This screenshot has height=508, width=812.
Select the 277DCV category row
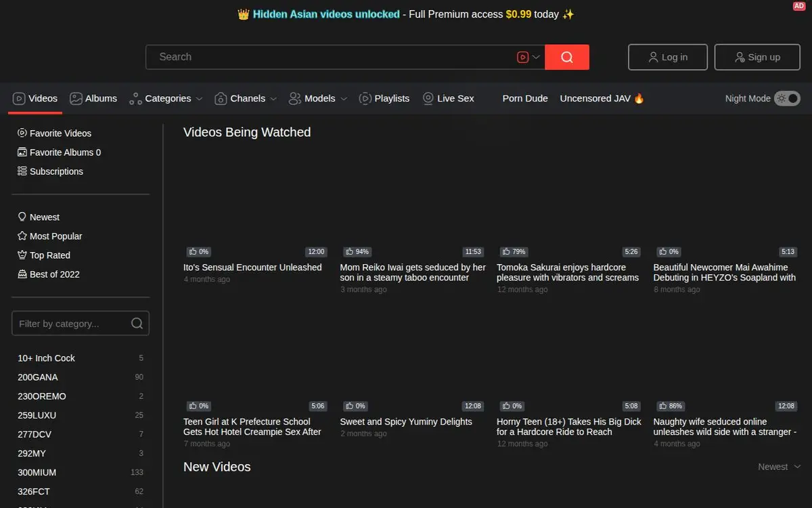coord(81,434)
